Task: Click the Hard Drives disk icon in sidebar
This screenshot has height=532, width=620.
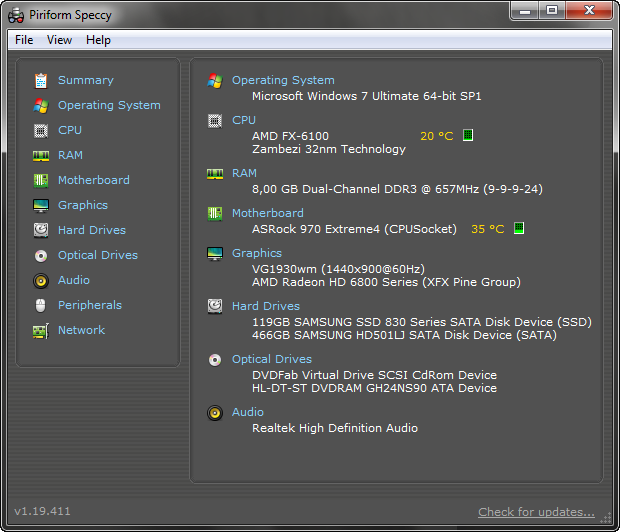Action: pyautogui.click(x=41, y=230)
